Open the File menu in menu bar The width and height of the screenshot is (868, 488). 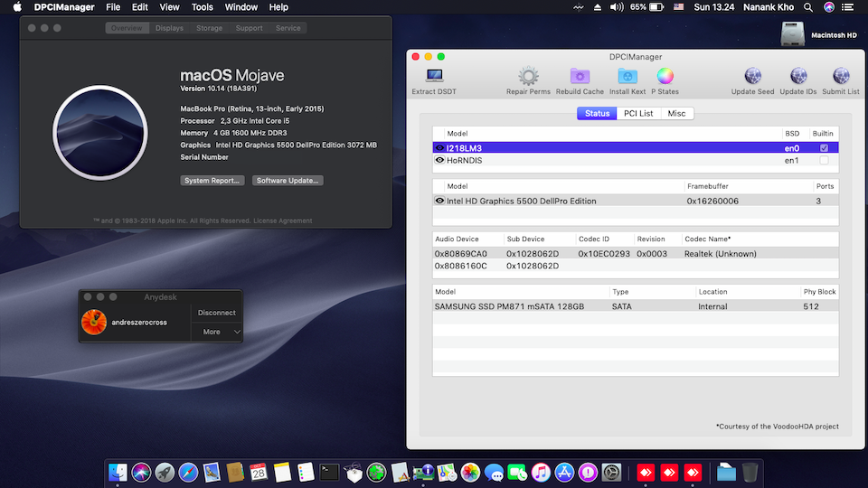pos(113,7)
